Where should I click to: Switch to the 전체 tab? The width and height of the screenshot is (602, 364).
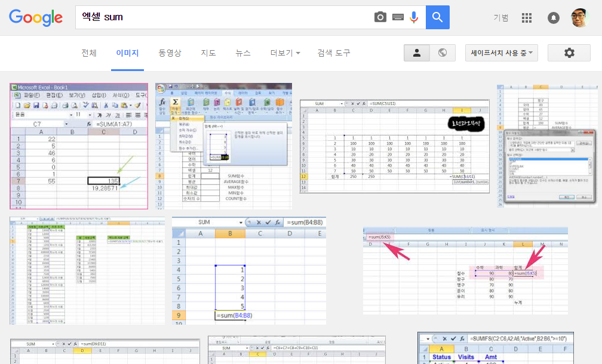(x=88, y=53)
